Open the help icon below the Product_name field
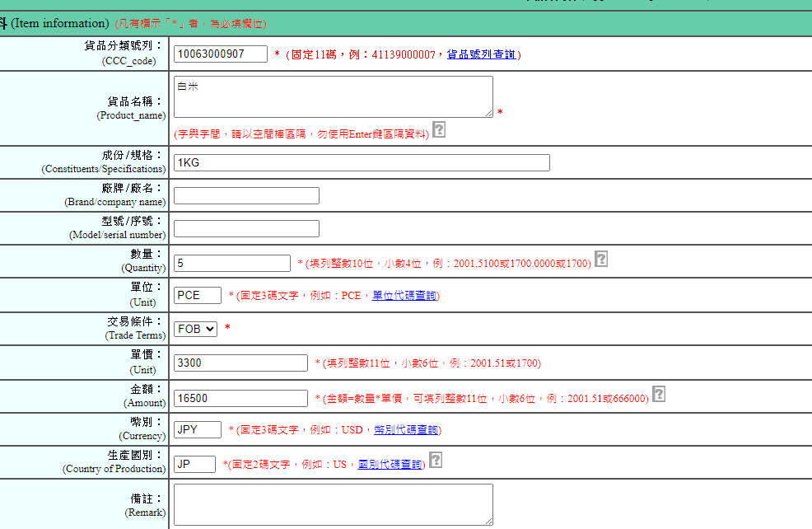The width and height of the screenshot is (812, 529). click(x=439, y=129)
